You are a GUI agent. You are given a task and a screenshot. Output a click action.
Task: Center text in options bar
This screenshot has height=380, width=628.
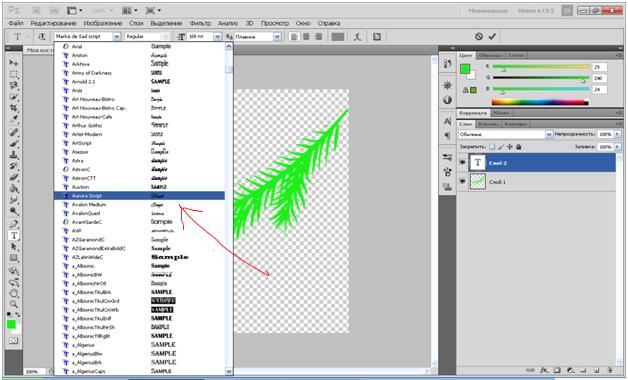point(306,37)
